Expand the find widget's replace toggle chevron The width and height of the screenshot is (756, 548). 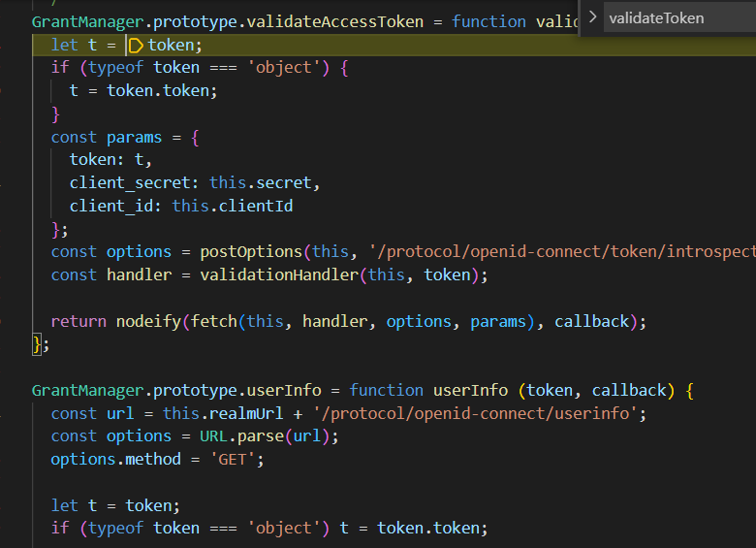[592, 17]
